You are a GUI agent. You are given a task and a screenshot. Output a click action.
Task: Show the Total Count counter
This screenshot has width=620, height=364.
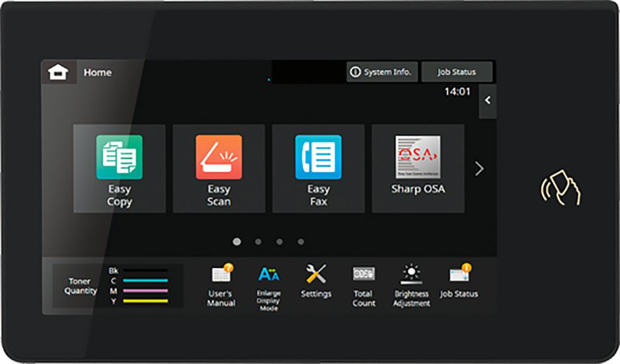(364, 286)
